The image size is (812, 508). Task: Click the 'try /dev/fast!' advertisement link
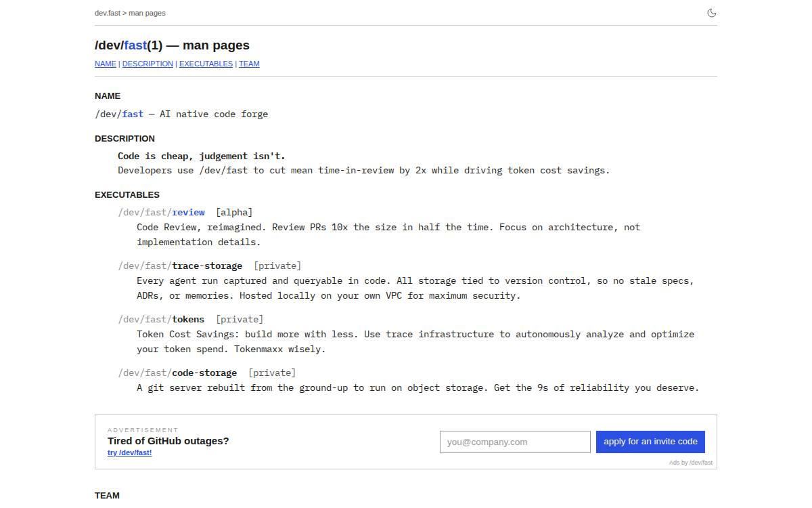coord(129,452)
